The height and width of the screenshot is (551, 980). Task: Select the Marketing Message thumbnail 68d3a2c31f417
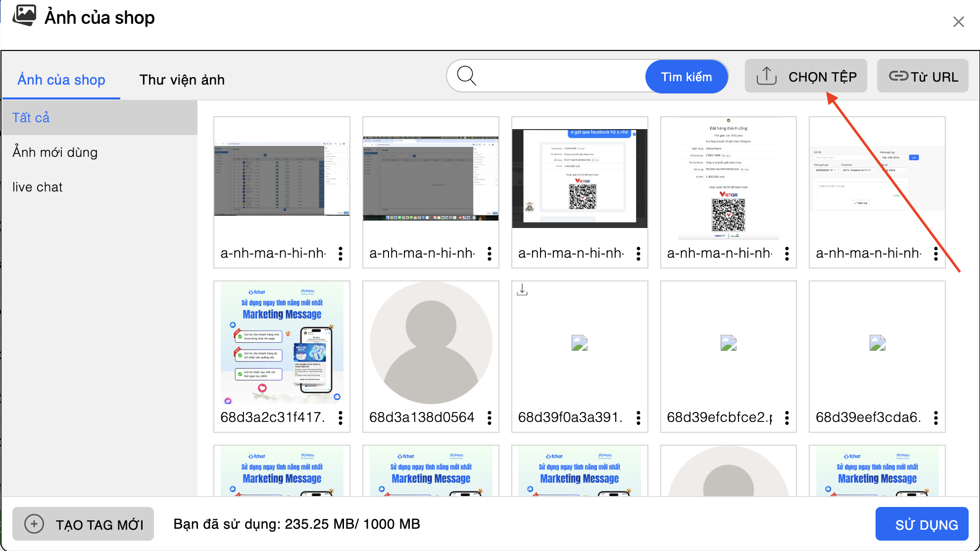282,343
